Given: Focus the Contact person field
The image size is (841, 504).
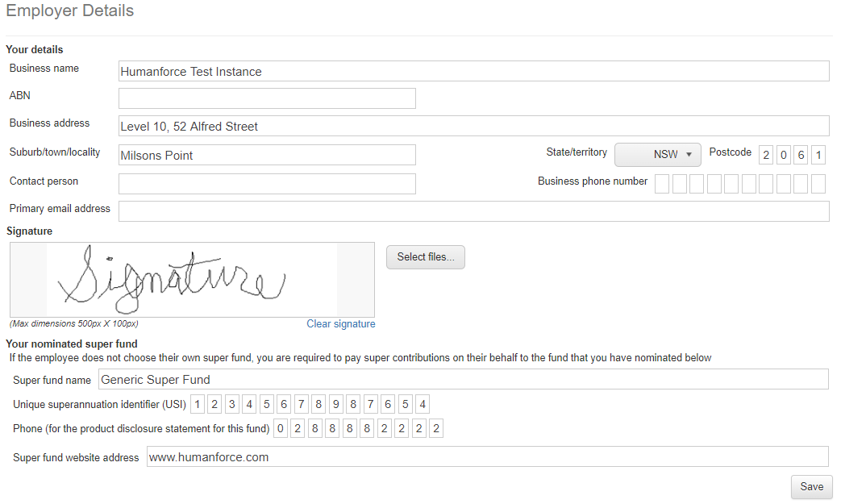Looking at the screenshot, I should [x=267, y=184].
